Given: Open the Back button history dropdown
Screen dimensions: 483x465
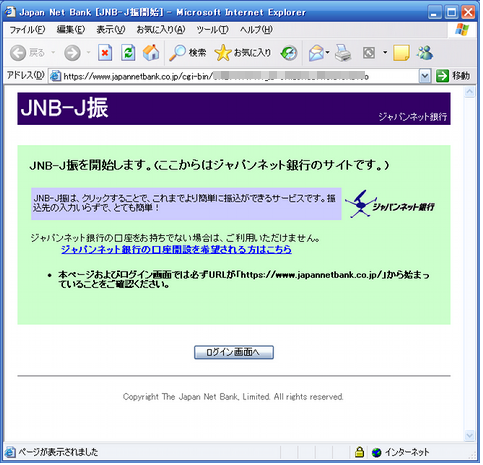Looking at the screenshot, I should point(53,53).
